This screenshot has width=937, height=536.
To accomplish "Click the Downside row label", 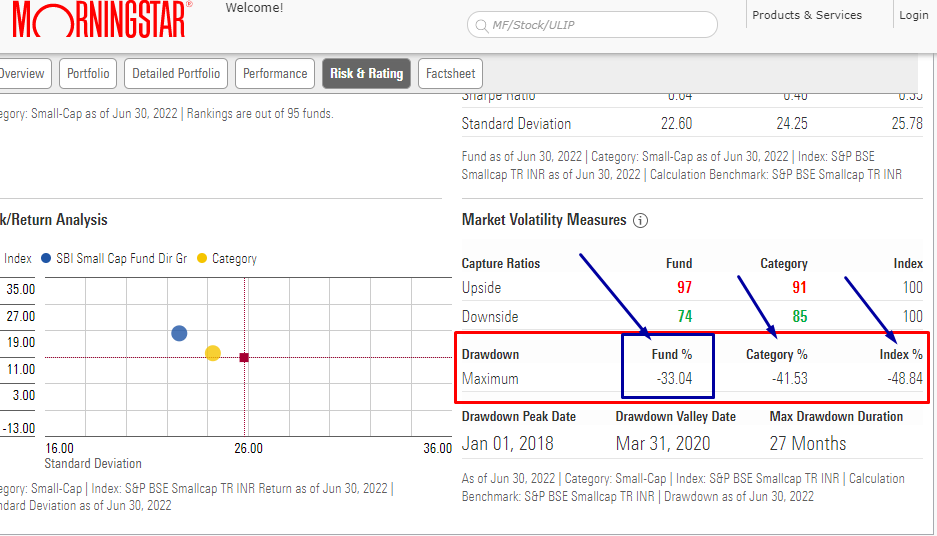I will [490, 317].
